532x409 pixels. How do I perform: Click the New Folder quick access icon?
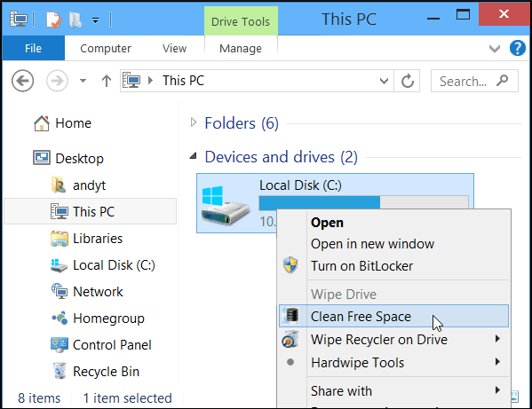pyautogui.click(x=75, y=20)
